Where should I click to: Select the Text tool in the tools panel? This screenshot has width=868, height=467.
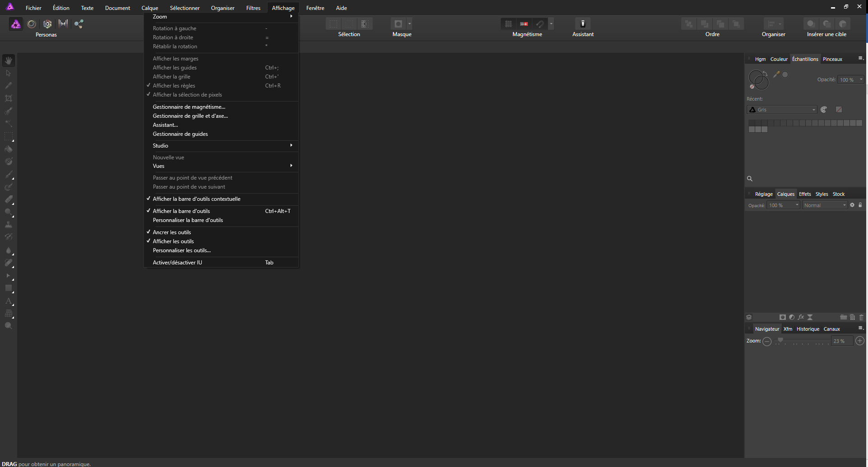[x=9, y=301]
